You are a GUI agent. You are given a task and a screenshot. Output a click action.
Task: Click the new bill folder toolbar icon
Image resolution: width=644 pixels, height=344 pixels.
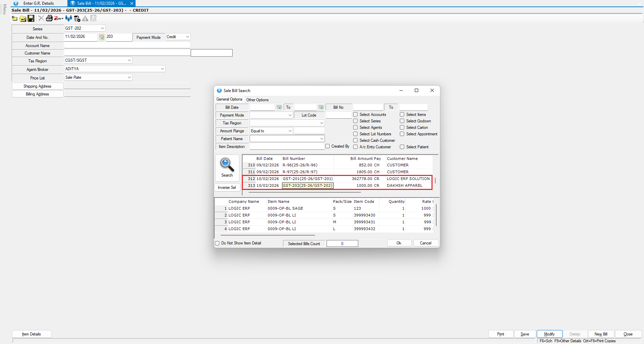(x=15, y=18)
